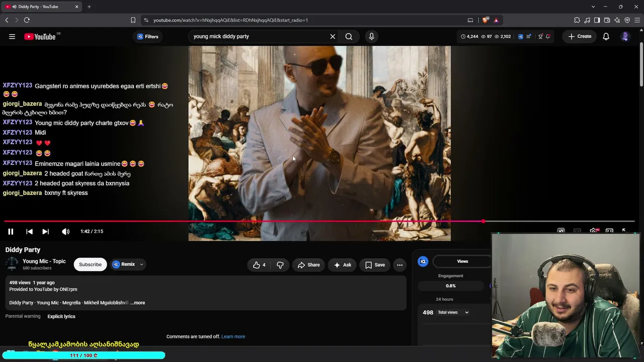Save the video to a playlist
Image resolution: width=644 pixels, height=362 pixels.
[375, 265]
